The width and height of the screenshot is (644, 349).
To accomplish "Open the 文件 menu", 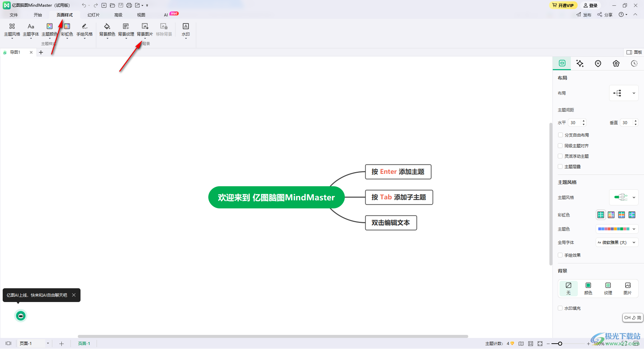I will point(14,15).
